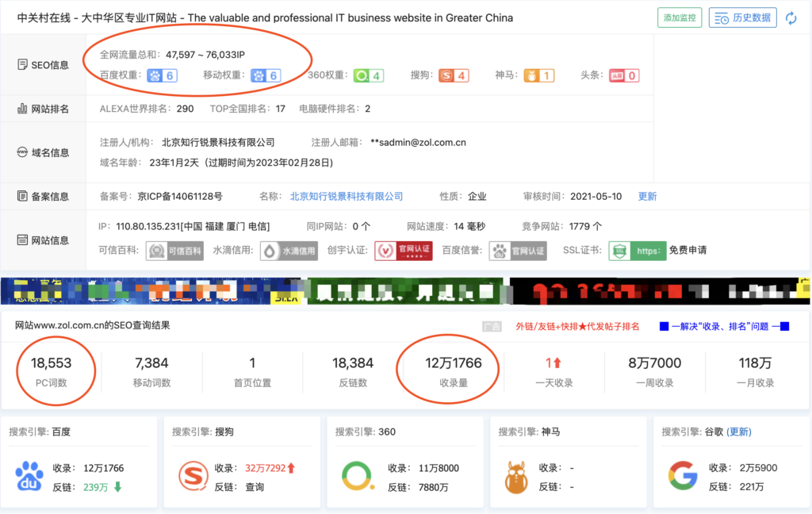Viewport: 812px width, 514px height.
Task: Click the Google 反链 value 221万
Action: [x=752, y=486]
